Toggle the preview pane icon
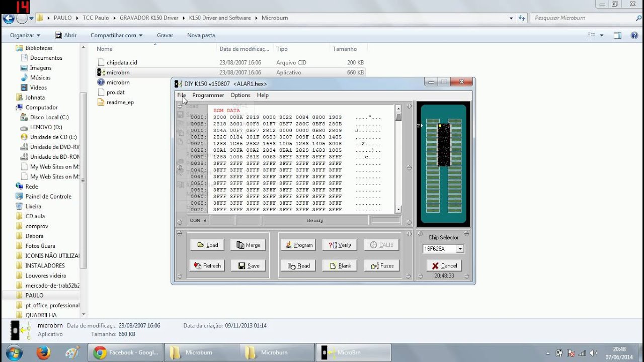This screenshot has width=644, height=362. tap(618, 35)
